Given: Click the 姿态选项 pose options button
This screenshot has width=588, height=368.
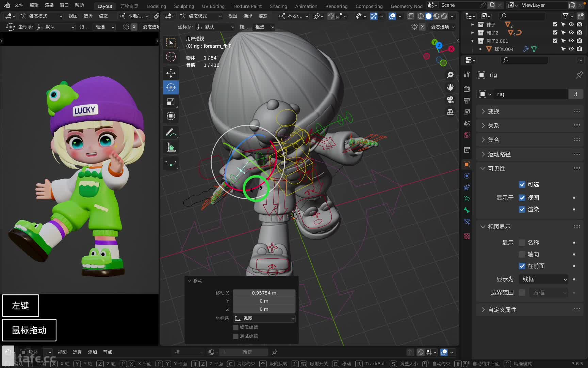Looking at the screenshot, I should point(443,27).
